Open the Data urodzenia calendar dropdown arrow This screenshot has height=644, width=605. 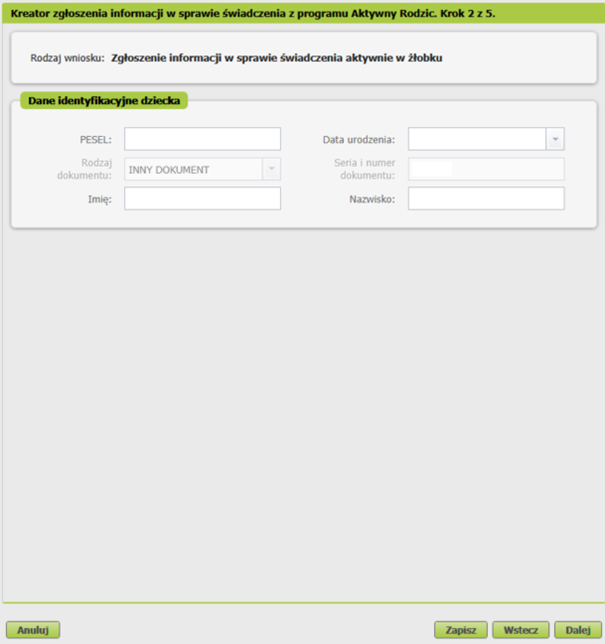(x=555, y=139)
